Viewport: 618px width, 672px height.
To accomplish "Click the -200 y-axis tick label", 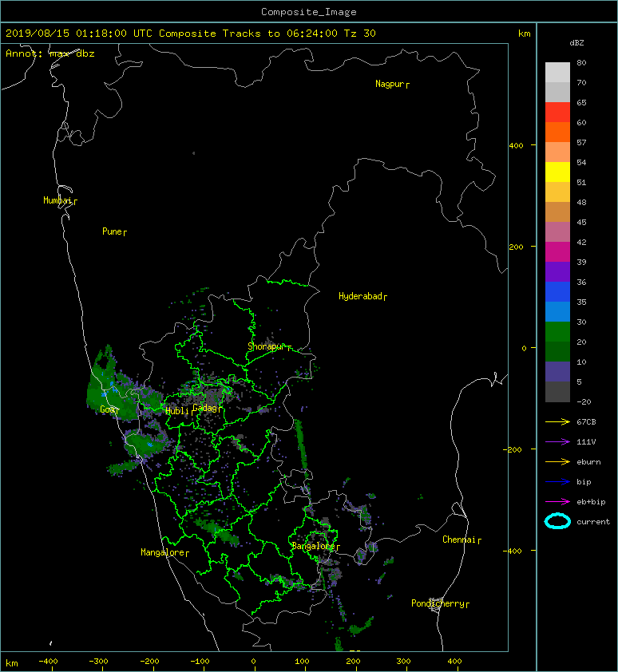I will [513, 449].
